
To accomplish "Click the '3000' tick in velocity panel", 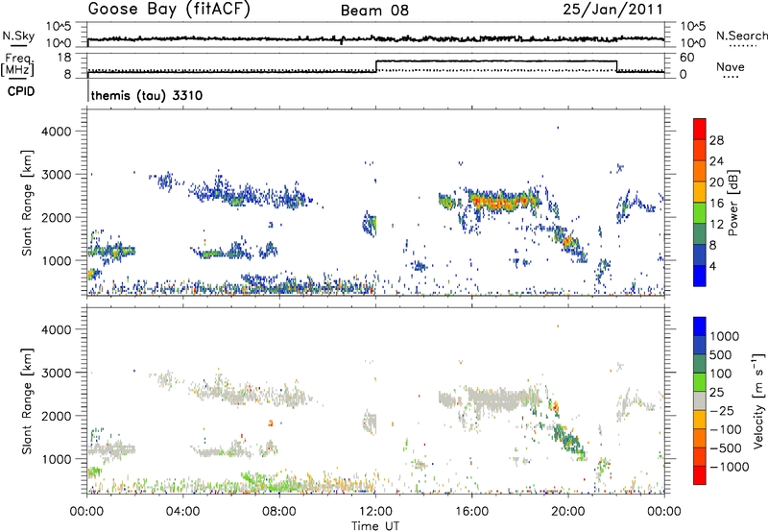I will 57,373.
